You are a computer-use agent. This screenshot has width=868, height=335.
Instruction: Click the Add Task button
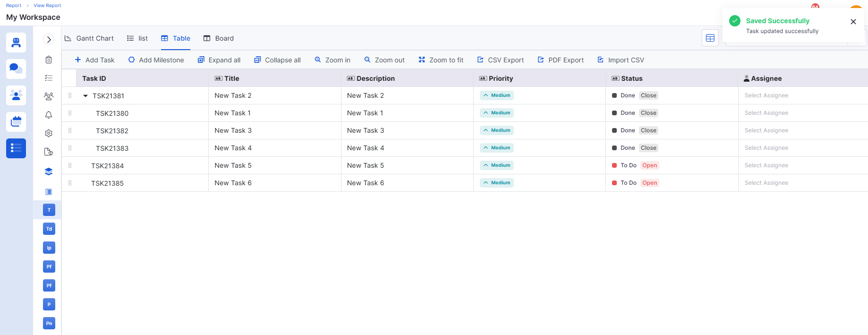pos(94,60)
